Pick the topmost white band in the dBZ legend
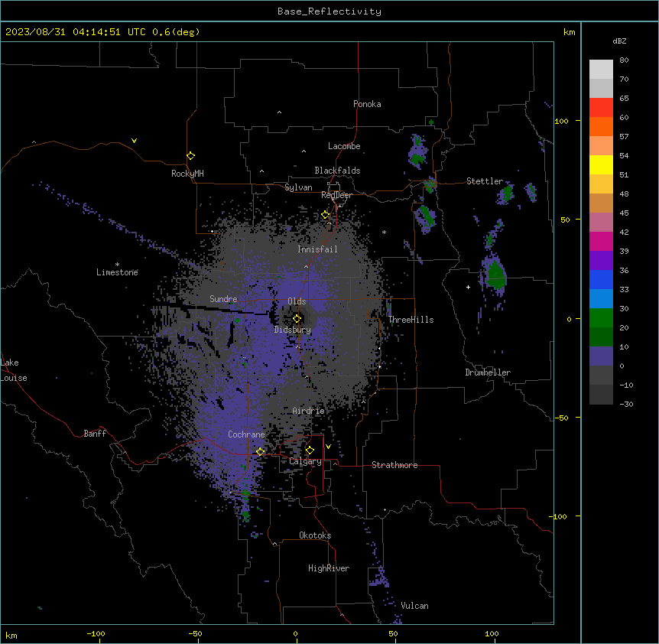659x644 pixels. (601, 70)
